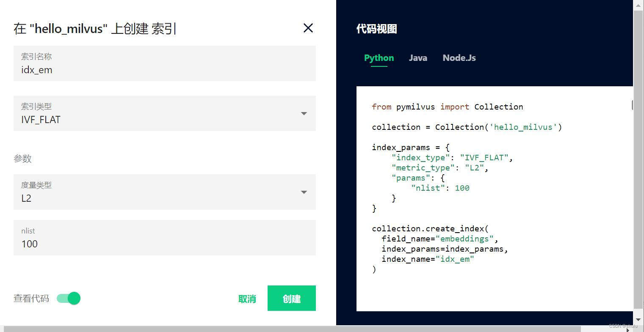Expand the metric type dropdown L2
644x332 pixels.
click(x=165, y=192)
